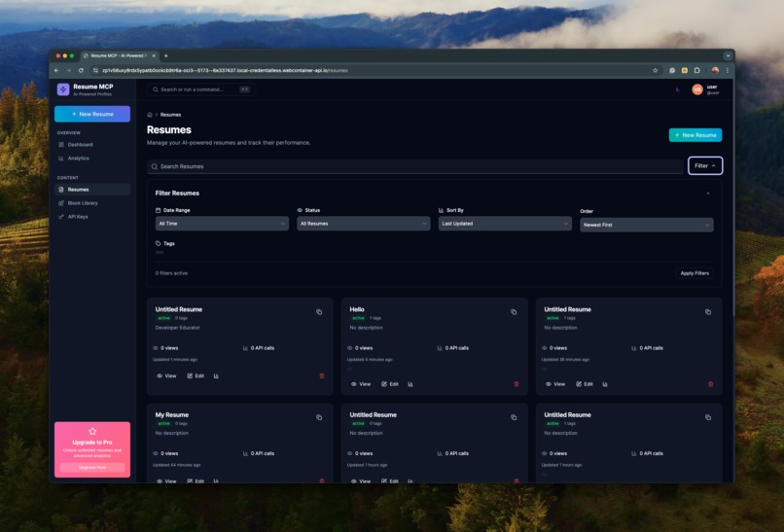Reload the page in the browser
Image resolution: width=784 pixels, height=532 pixels.
pyautogui.click(x=81, y=70)
